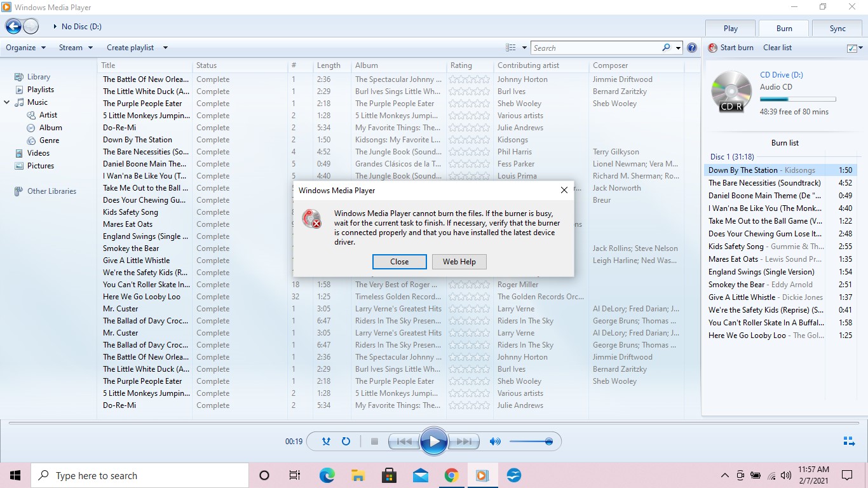Switch to the Play tab

(731, 28)
